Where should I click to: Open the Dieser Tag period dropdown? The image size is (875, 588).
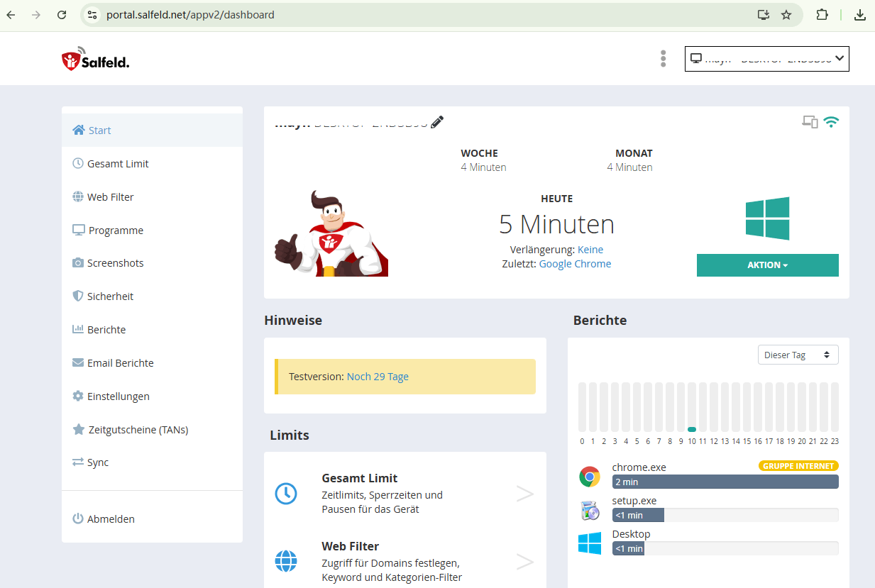coord(798,355)
